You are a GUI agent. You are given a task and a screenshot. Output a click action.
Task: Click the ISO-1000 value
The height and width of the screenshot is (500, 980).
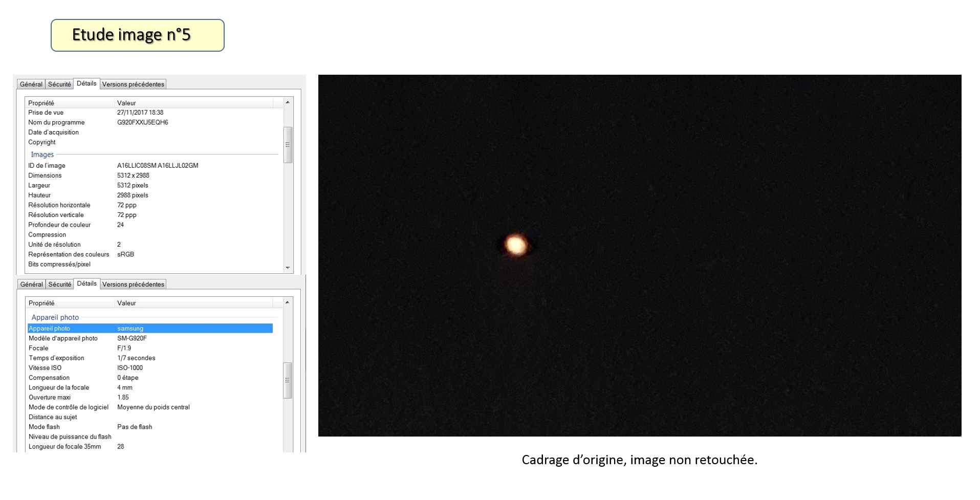130,368
